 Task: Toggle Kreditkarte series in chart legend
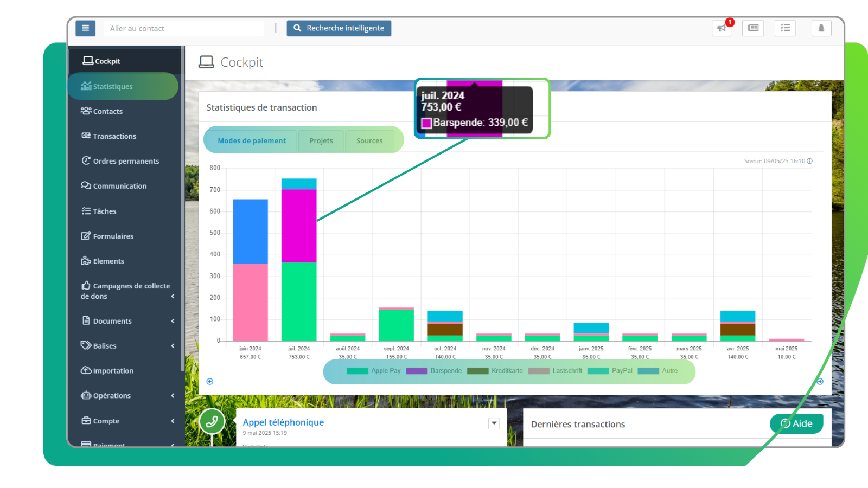[495, 371]
